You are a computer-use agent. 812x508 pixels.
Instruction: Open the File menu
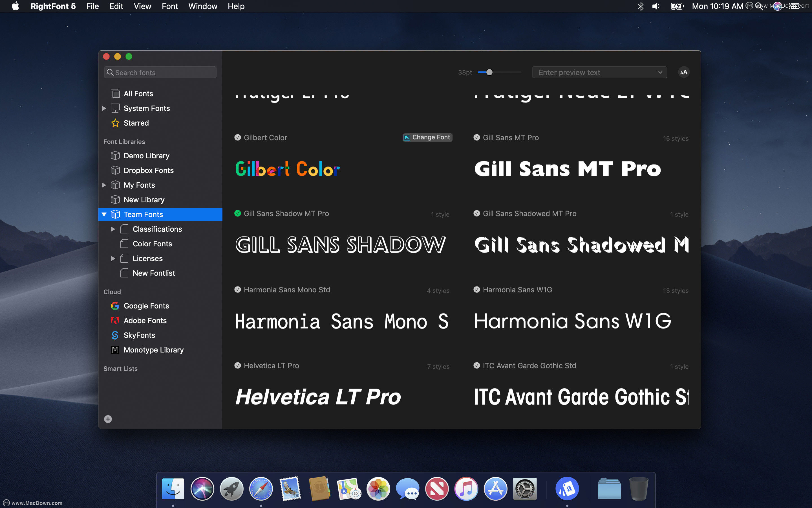tap(92, 6)
